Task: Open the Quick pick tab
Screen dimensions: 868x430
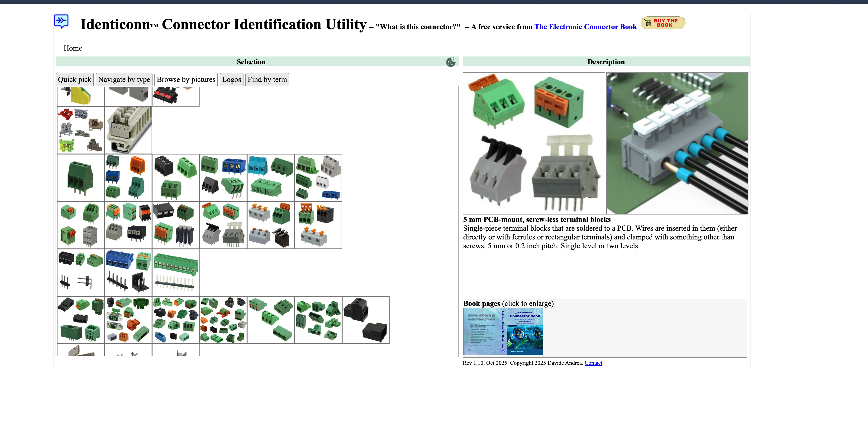Action: [74, 79]
